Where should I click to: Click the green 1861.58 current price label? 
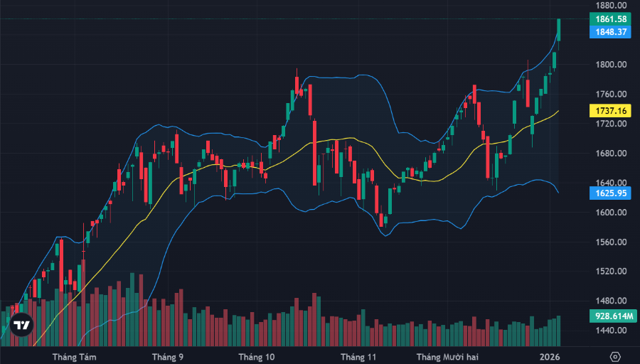(x=611, y=19)
